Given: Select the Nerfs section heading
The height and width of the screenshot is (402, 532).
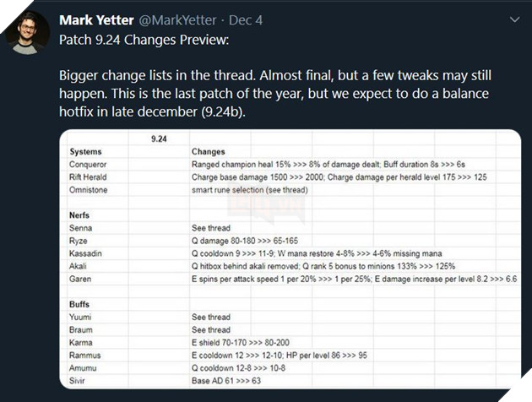Looking at the screenshot, I should (x=81, y=215).
